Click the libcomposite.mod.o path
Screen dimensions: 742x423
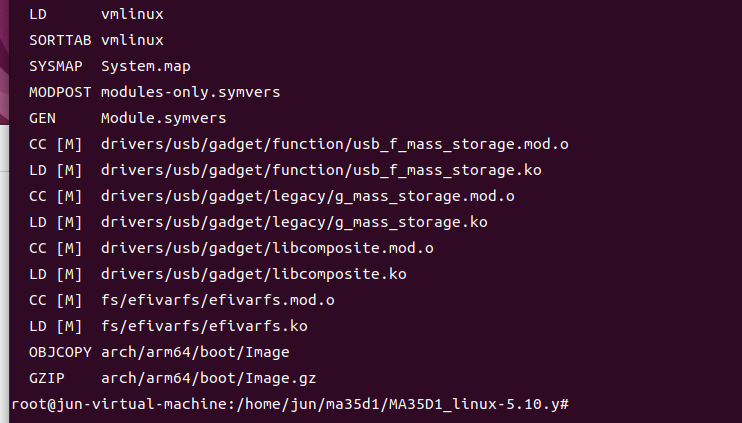267,248
